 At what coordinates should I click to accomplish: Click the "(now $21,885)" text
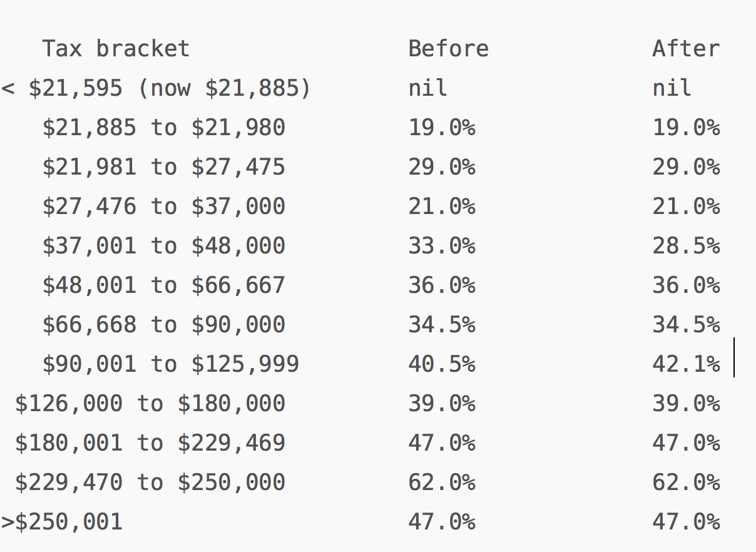pos(224,88)
